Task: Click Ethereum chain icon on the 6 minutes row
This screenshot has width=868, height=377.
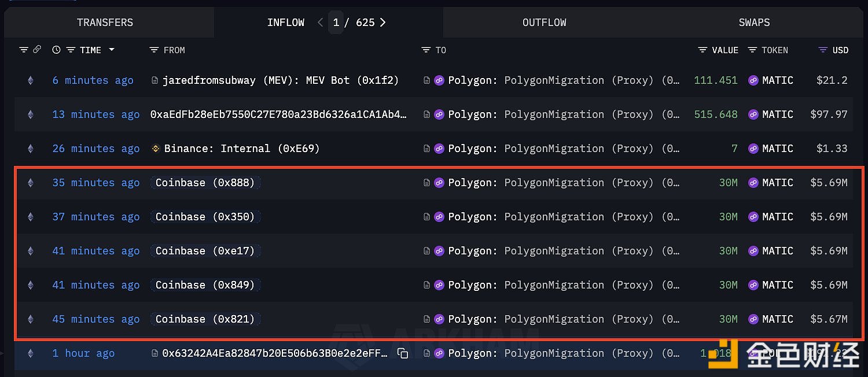Action: click(x=31, y=81)
